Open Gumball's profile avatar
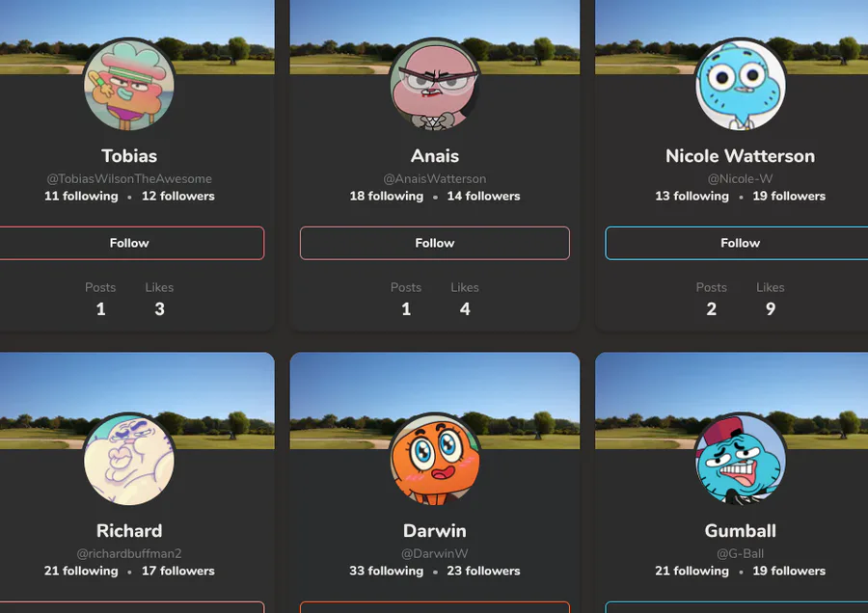The width and height of the screenshot is (868, 613). pos(740,459)
